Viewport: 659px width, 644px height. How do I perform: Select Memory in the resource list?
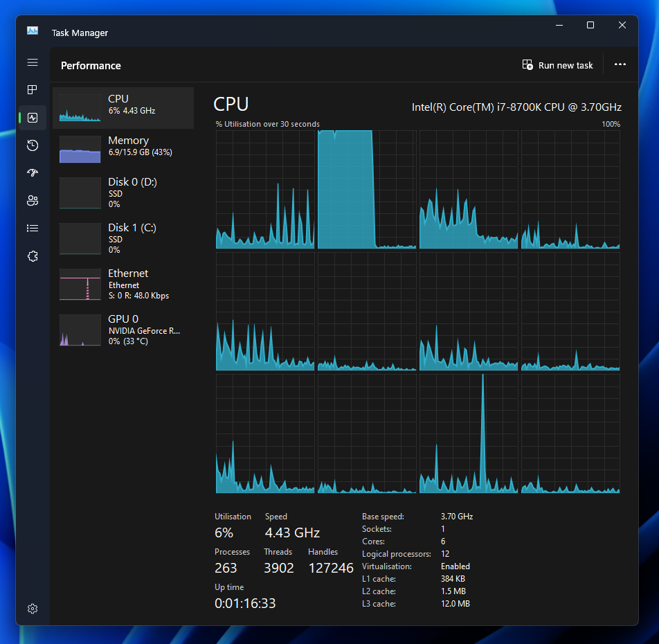(123, 150)
